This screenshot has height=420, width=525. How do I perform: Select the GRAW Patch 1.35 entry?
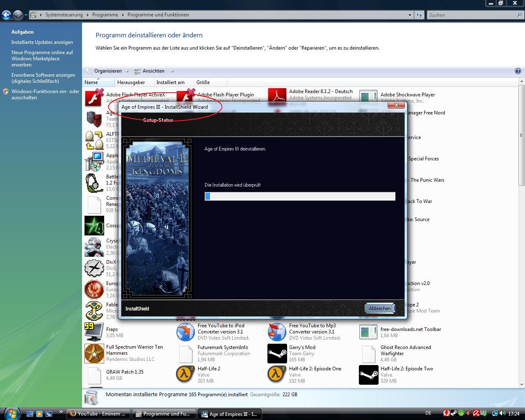click(x=115, y=375)
